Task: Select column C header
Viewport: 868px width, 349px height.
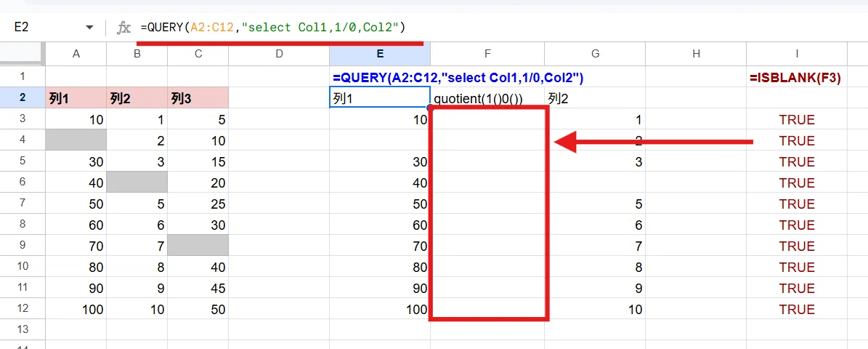Action: (x=198, y=53)
